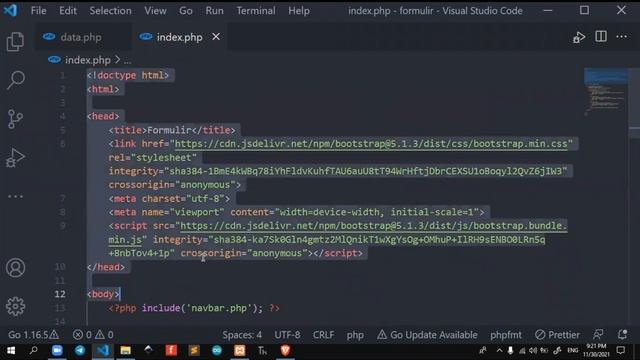Open XAMPP from taskbar
640x360 pixels.
[240, 350]
